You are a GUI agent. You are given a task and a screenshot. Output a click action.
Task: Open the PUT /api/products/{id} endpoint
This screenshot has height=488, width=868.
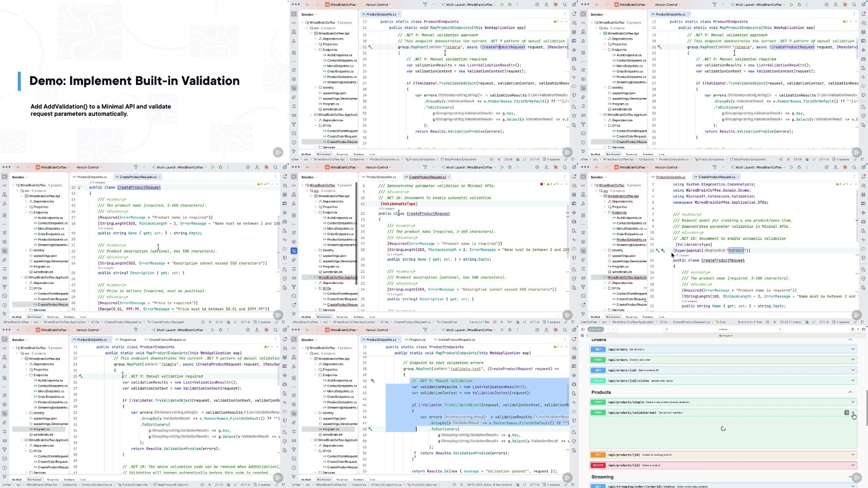[x=723, y=455]
